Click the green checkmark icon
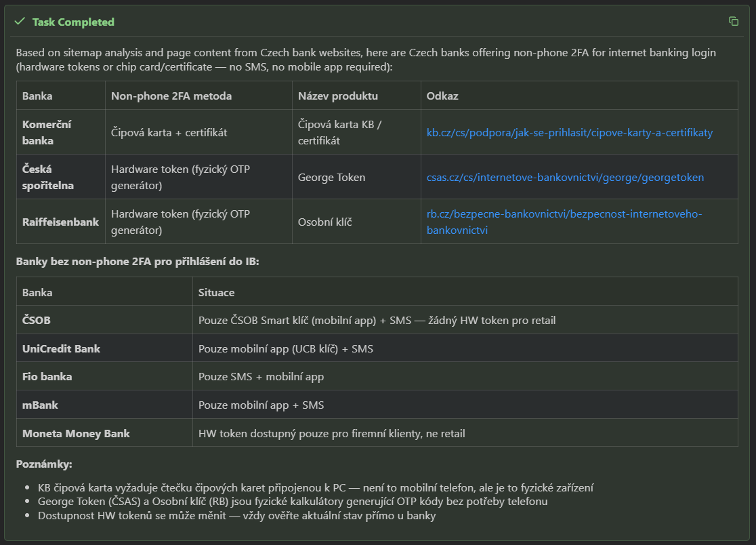 click(20, 22)
